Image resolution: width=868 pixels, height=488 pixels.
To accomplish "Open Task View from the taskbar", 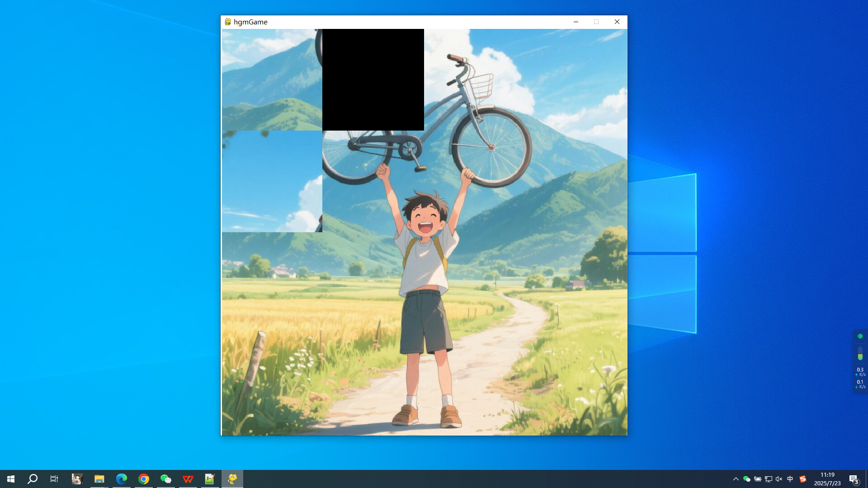I will (54, 479).
